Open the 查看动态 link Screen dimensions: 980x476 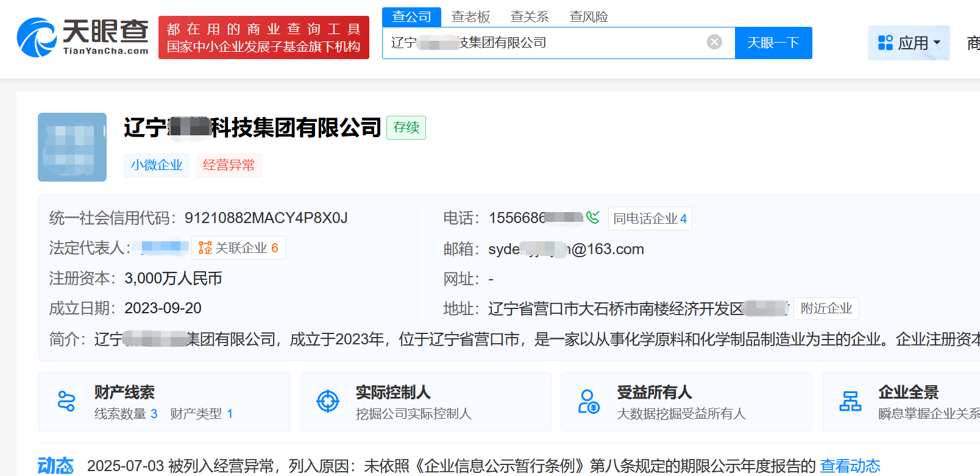(x=850, y=466)
